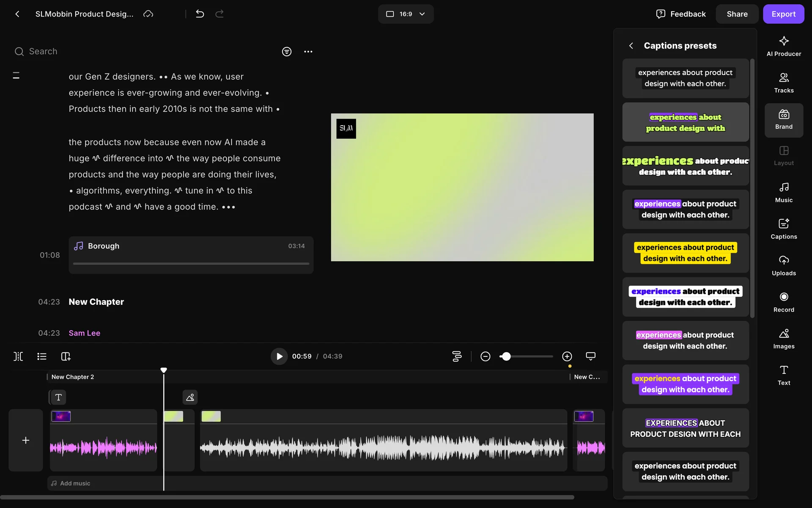Open the Uploads panel

point(783,265)
